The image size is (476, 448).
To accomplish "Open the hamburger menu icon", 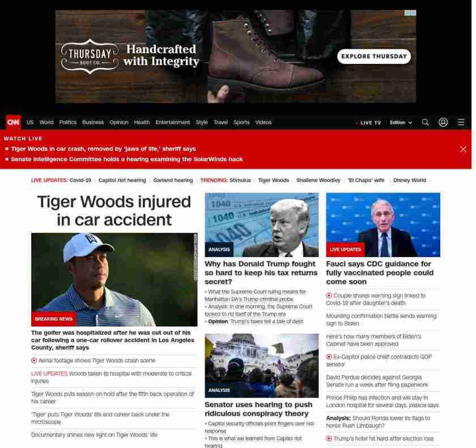I will (461, 122).
